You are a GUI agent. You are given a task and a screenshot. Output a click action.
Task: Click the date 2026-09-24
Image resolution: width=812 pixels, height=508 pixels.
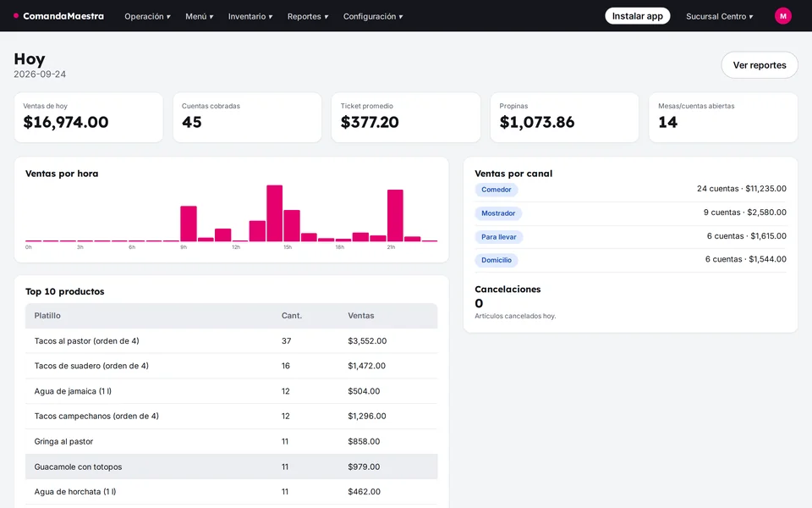(x=40, y=75)
